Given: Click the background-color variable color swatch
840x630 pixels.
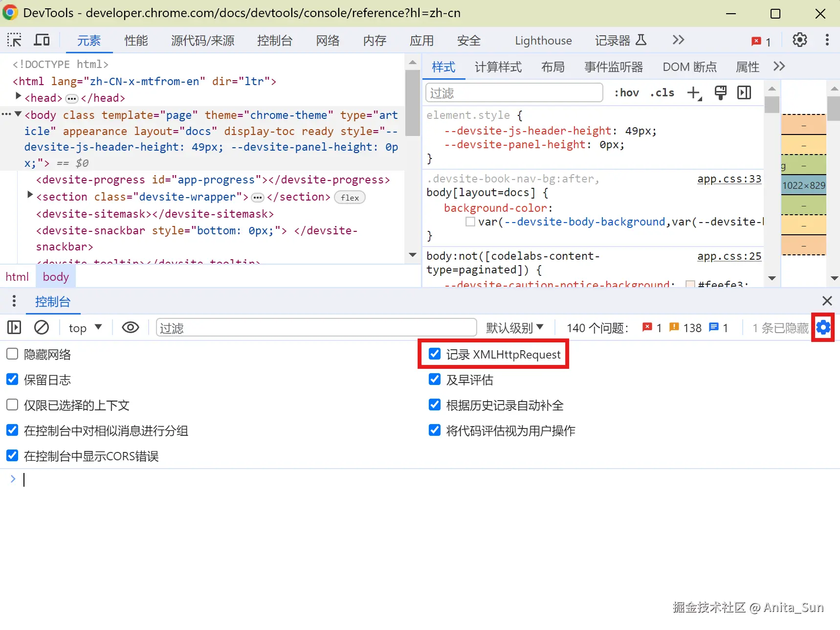Looking at the screenshot, I should coord(470,222).
